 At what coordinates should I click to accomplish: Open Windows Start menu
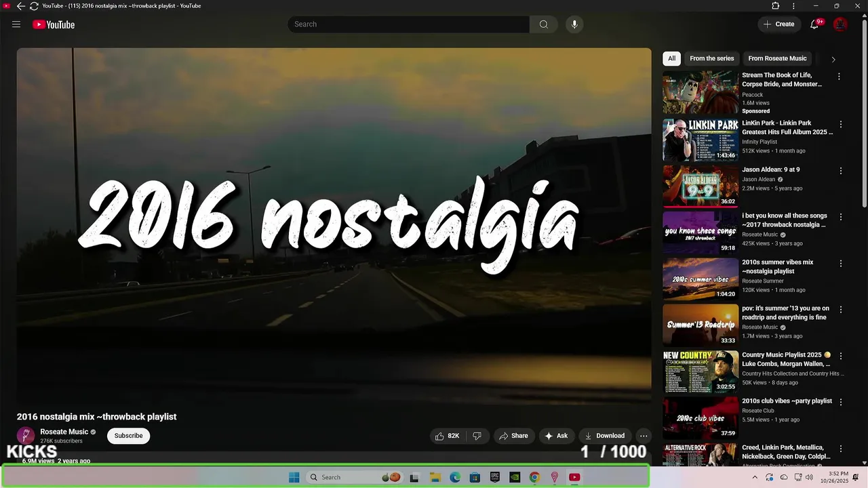point(294,477)
